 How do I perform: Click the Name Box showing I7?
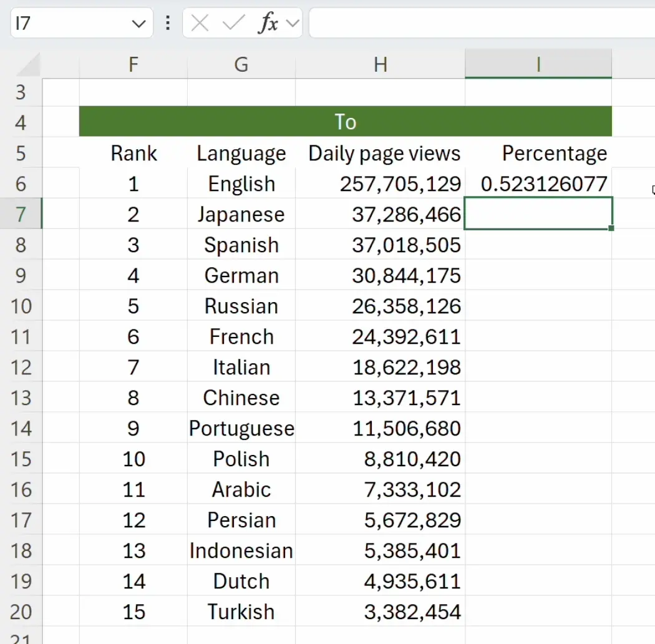(x=69, y=24)
